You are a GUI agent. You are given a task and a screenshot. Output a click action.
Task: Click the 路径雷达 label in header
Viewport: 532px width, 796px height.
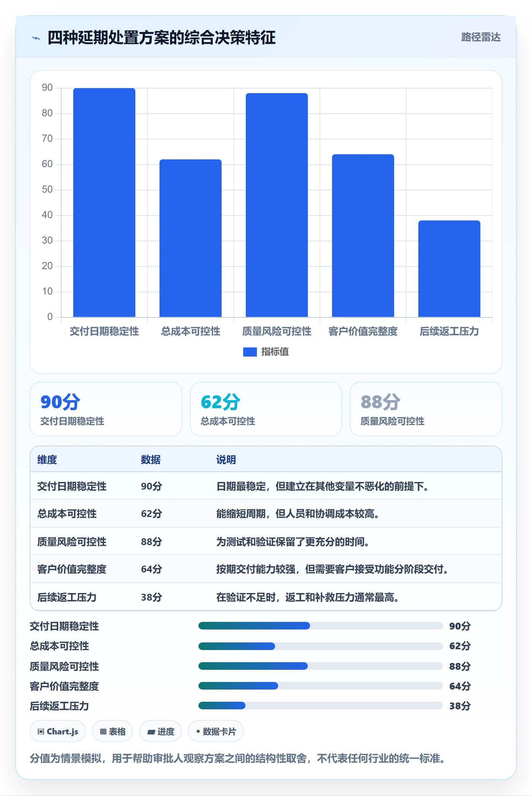coord(481,37)
